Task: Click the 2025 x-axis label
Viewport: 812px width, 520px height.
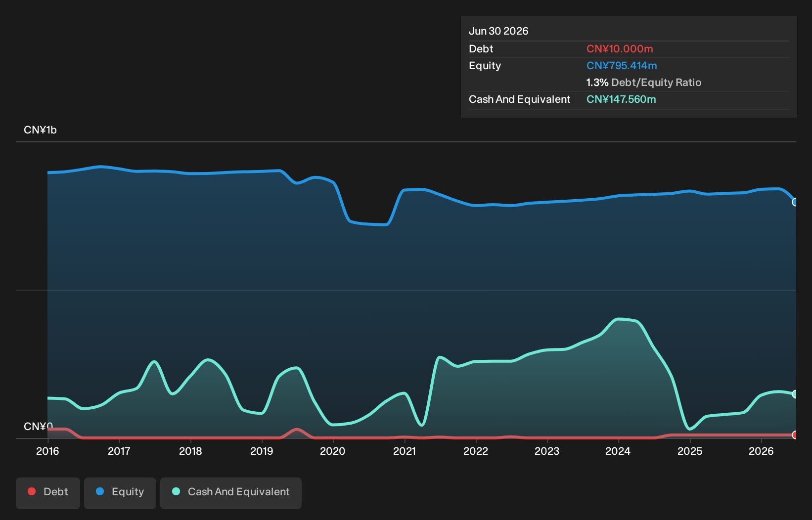Action: tap(690, 451)
